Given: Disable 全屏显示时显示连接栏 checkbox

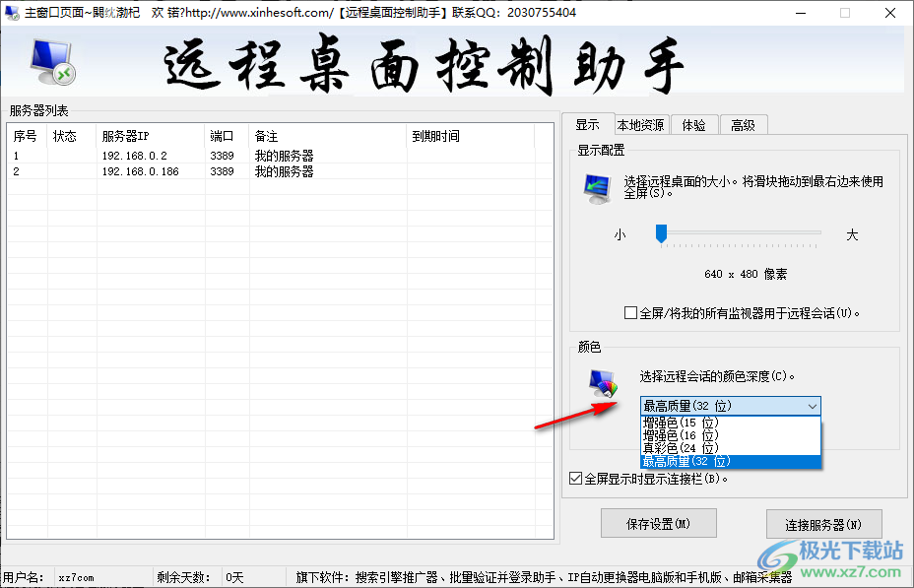Looking at the screenshot, I should point(575,479).
